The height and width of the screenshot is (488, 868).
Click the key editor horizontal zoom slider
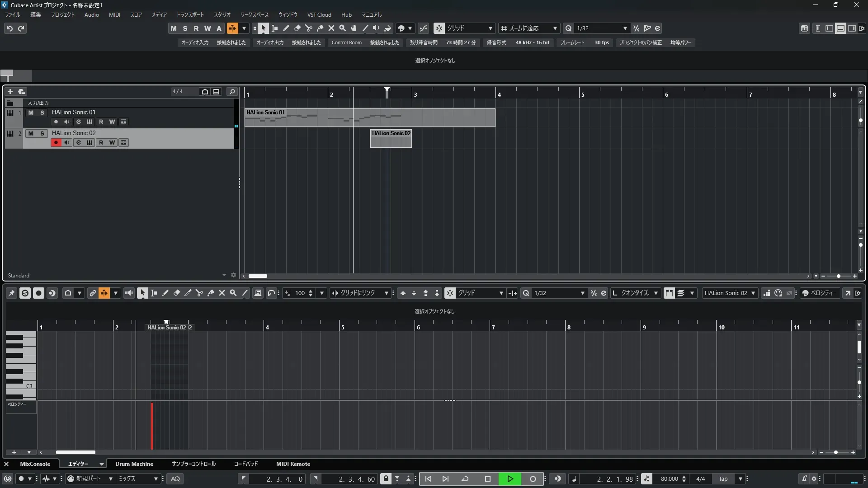(836, 452)
